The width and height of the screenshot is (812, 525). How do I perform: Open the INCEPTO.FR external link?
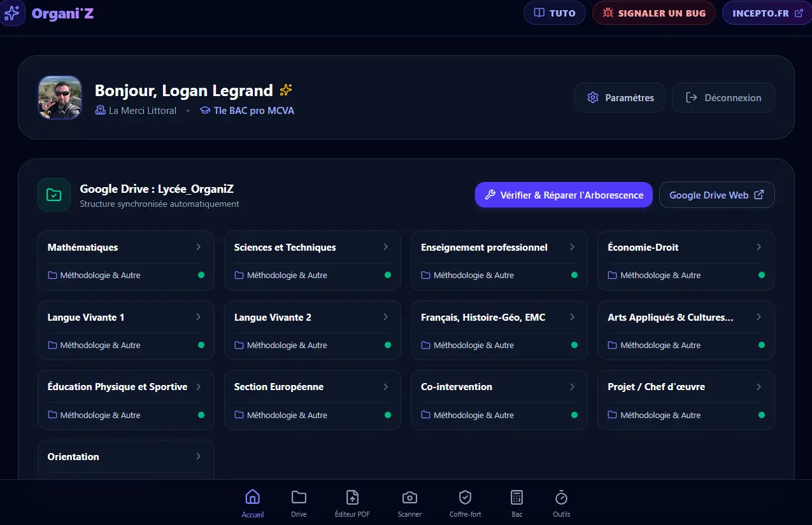[767, 13]
